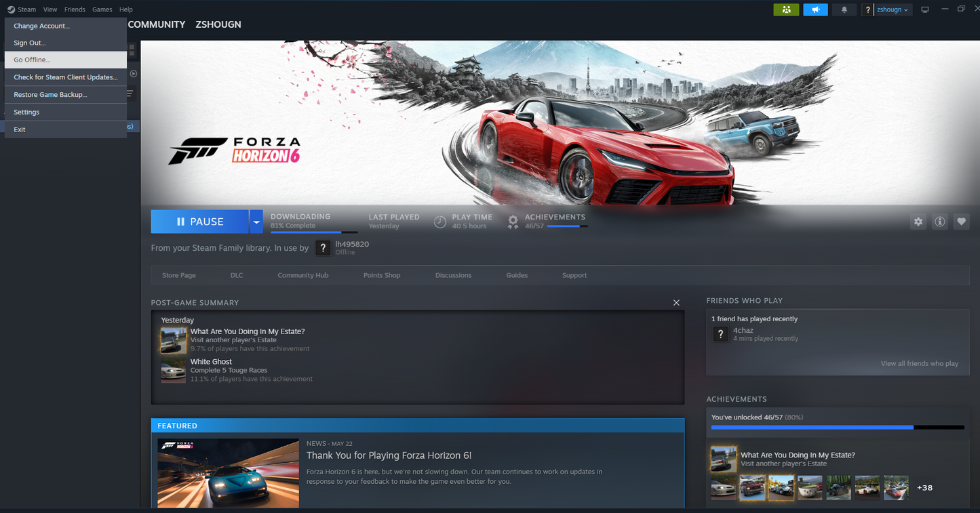Screen dimensions: 980x513
Task: Open the green friends list icon
Action: 786,9
